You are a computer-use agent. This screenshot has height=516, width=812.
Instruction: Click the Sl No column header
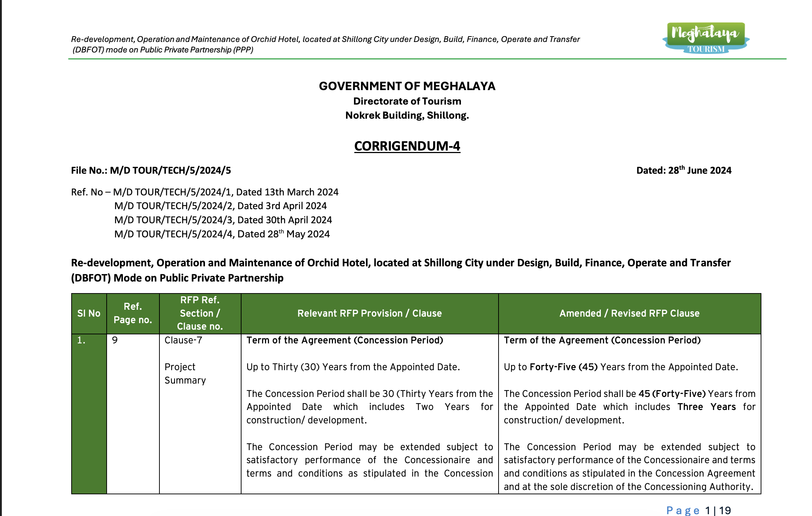point(89,313)
